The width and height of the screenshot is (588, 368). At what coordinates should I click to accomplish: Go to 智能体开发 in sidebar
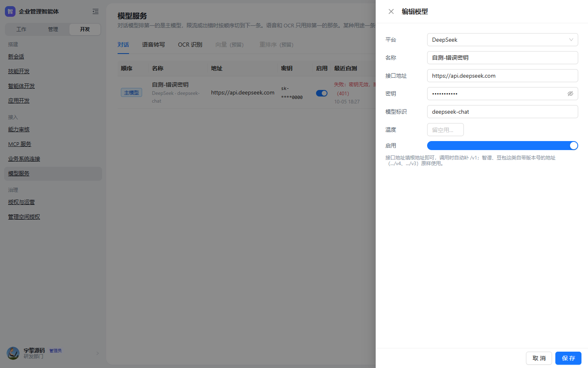pos(22,86)
